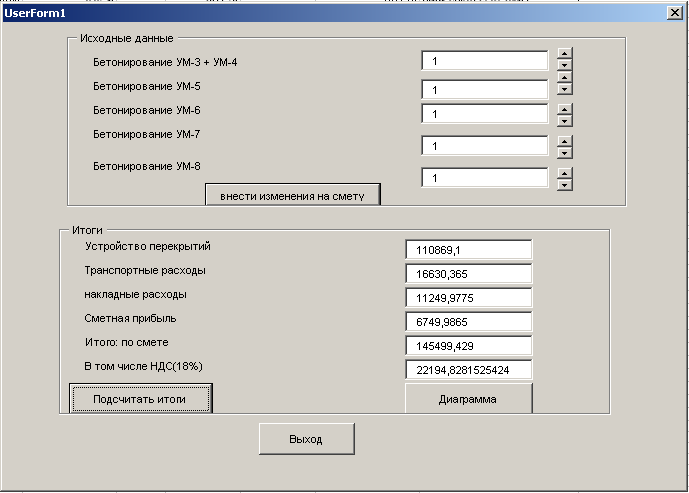
Task: Increase the УМ-3 + УМ-4 spinner value
Action: (x=565, y=53)
